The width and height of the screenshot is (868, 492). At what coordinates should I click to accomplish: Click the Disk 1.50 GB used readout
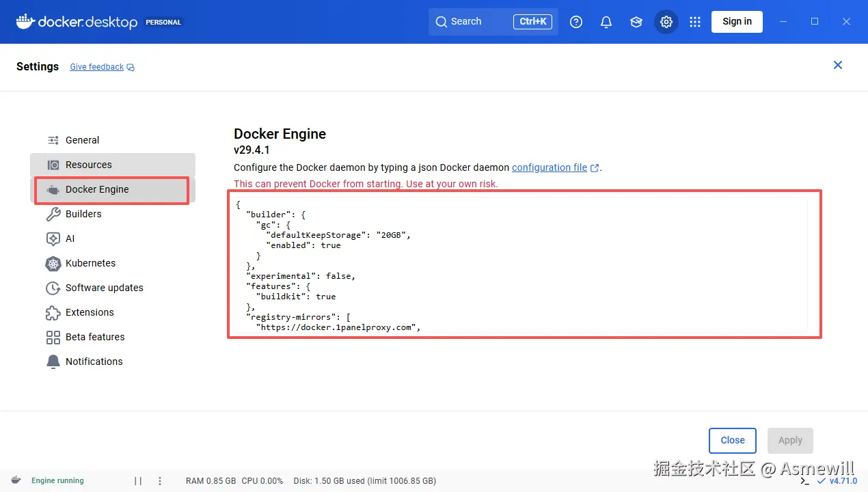pyautogui.click(x=364, y=481)
